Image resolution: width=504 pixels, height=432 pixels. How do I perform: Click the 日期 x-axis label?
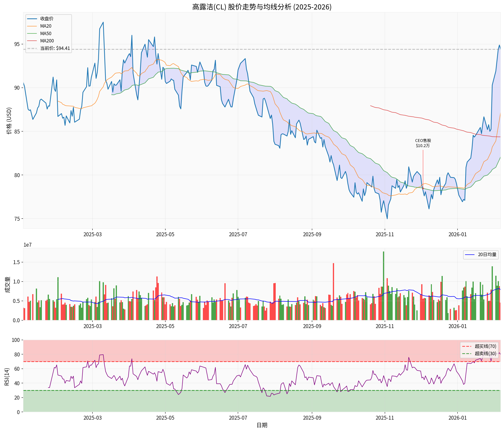(x=262, y=425)
